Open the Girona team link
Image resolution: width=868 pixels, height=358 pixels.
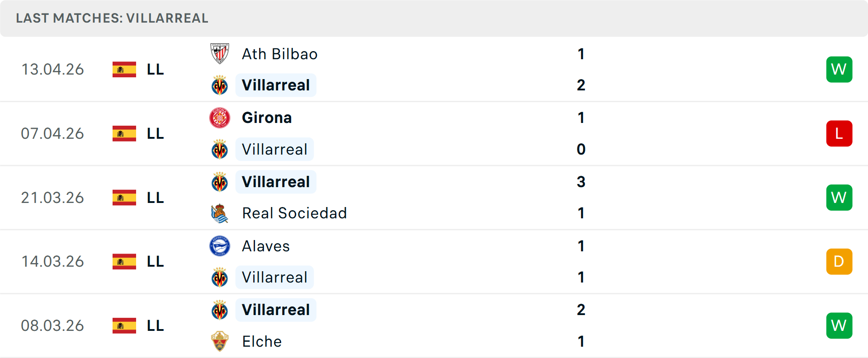pos(267,118)
